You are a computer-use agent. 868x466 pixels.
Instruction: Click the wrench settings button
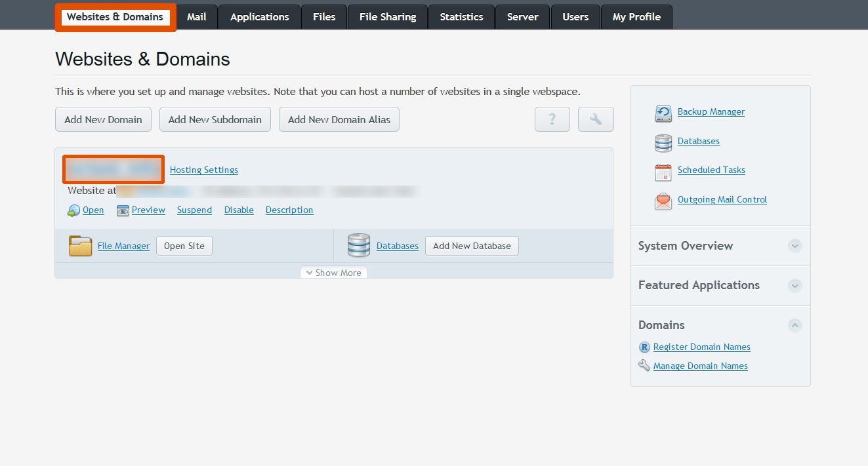pyautogui.click(x=596, y=119)
